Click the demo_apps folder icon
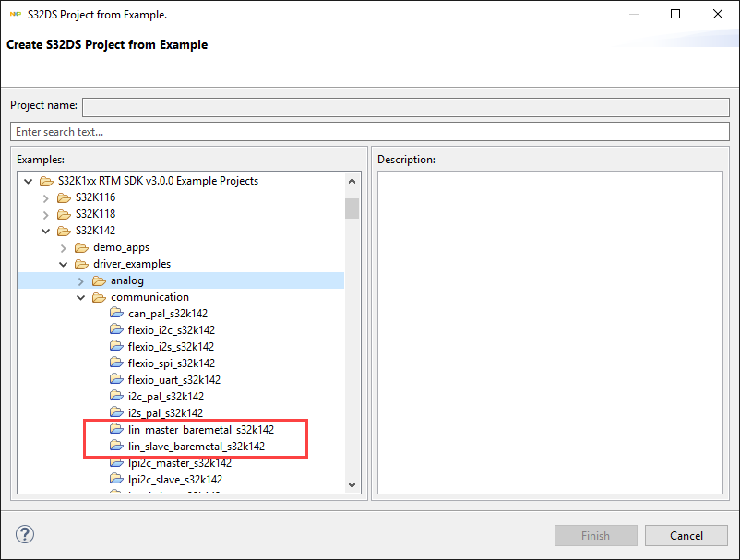The image size is (740, 560). click(x=81, y=247)
